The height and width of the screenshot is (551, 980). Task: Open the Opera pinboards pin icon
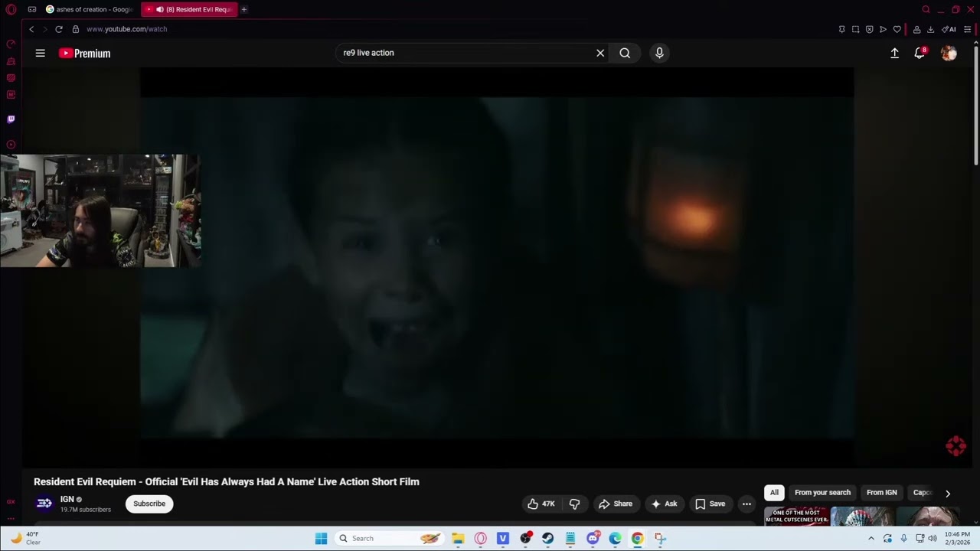coord(841,29)
